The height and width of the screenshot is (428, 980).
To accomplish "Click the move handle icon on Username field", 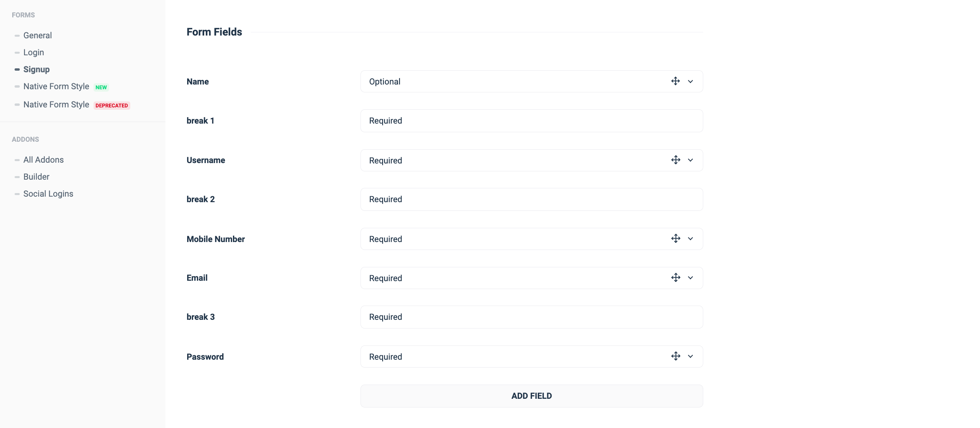I will pyautogui.click(x=676, y=160).
